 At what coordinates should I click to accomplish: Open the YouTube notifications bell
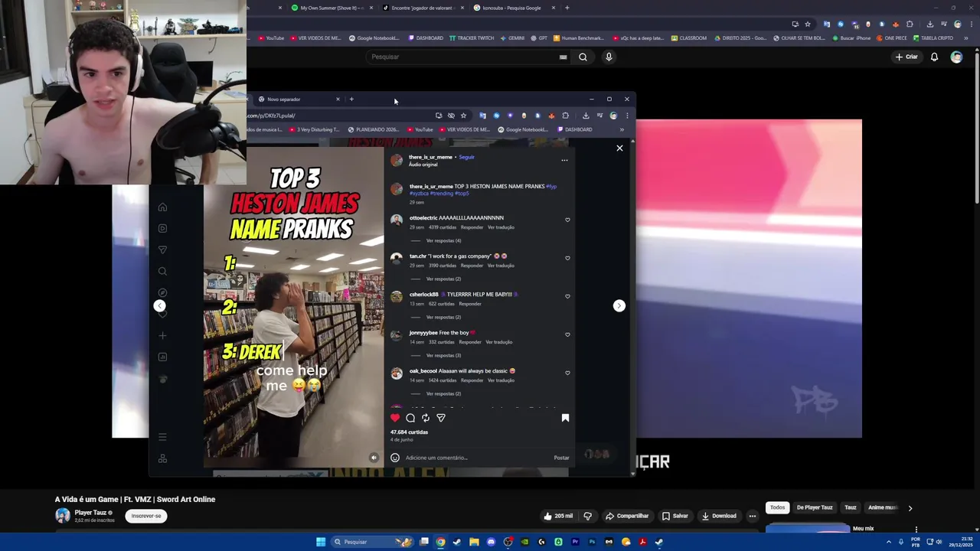click(x=934, y=57)
